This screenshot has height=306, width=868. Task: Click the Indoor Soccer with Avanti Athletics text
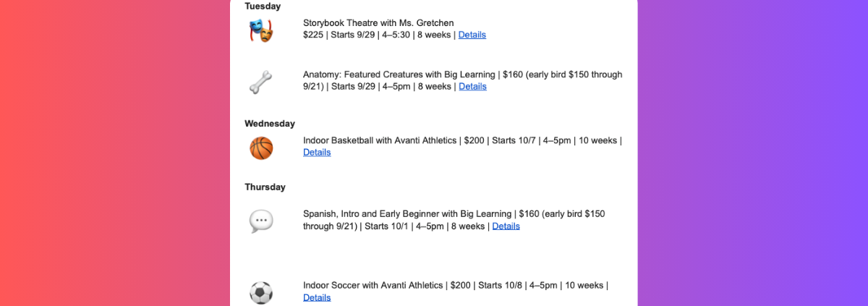pyautogui.click(x=373, y=286)
